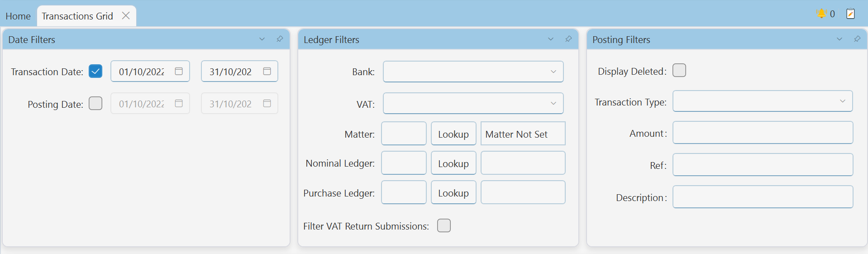The image size is (868, 254).
Task: Check Filter VAT Return Submissions
Action: [x=444, y=225]
